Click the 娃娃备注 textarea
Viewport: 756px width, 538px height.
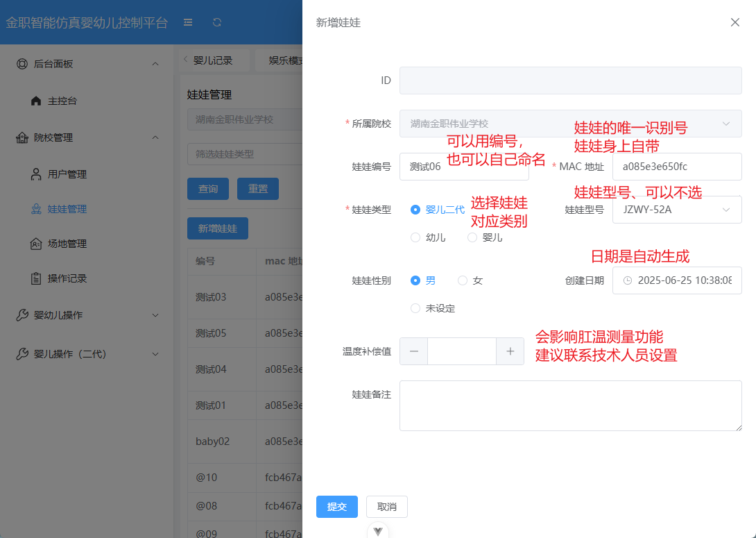[570, 406]
